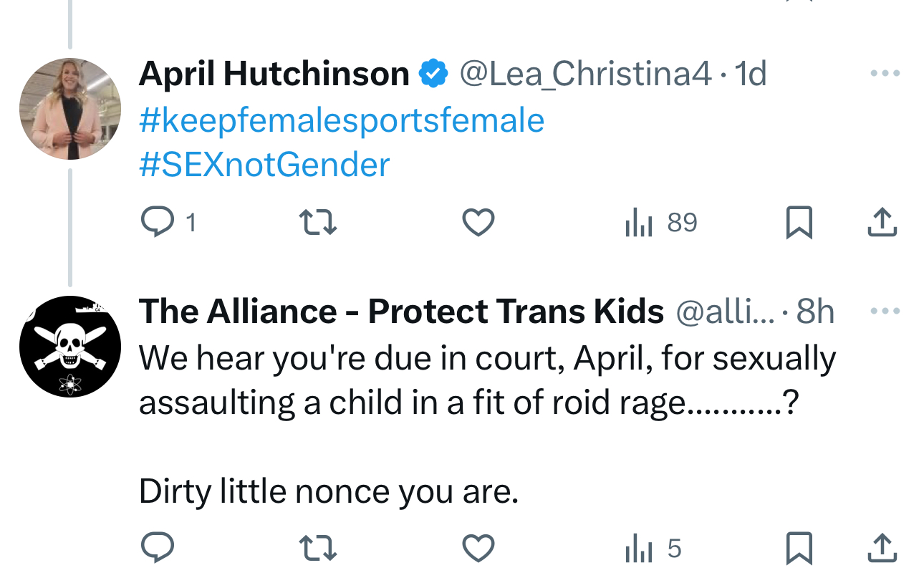The width and height of the screenshot is (924, 583).
Task: Open #SEXnotGender hashtag
Action: click(x=264, y=165)
